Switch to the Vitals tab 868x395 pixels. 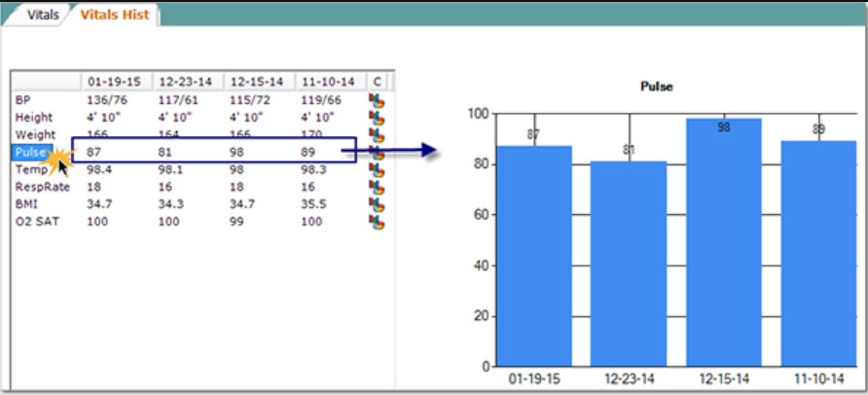(43, 16)
